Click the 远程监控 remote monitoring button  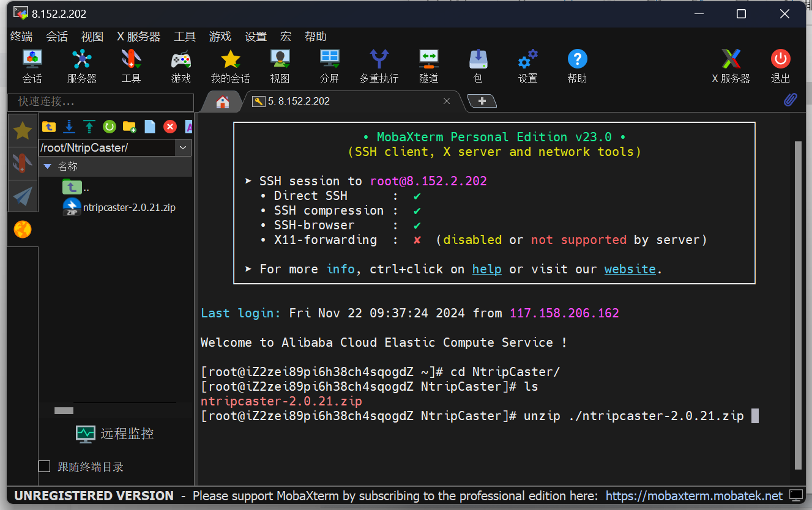click(x=115, y=434)
